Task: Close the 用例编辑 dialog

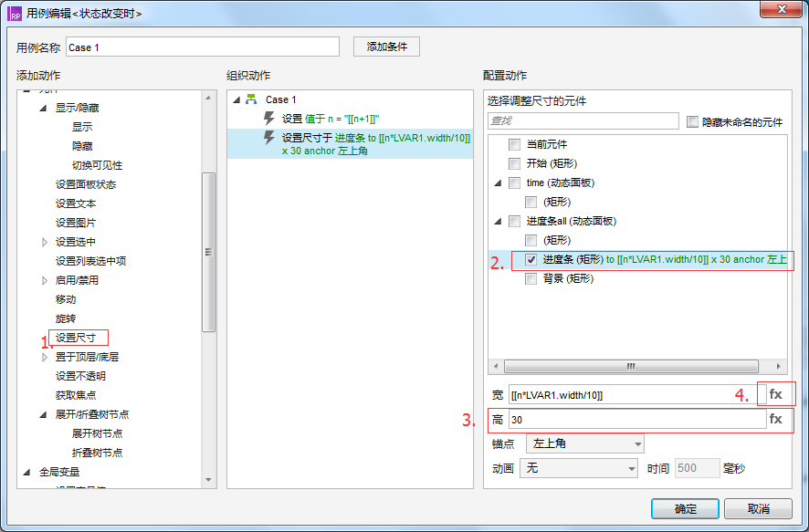Action: pos(782,10)
